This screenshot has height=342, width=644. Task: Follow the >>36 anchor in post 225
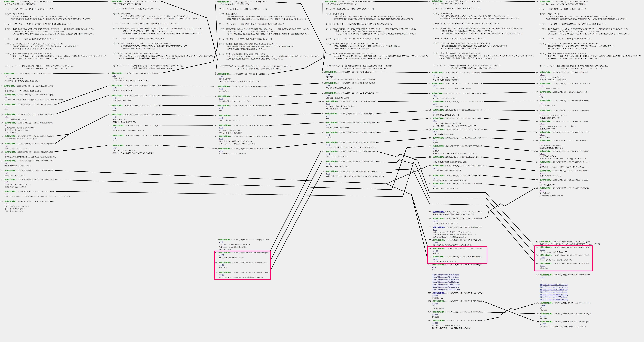pos(542,277)
